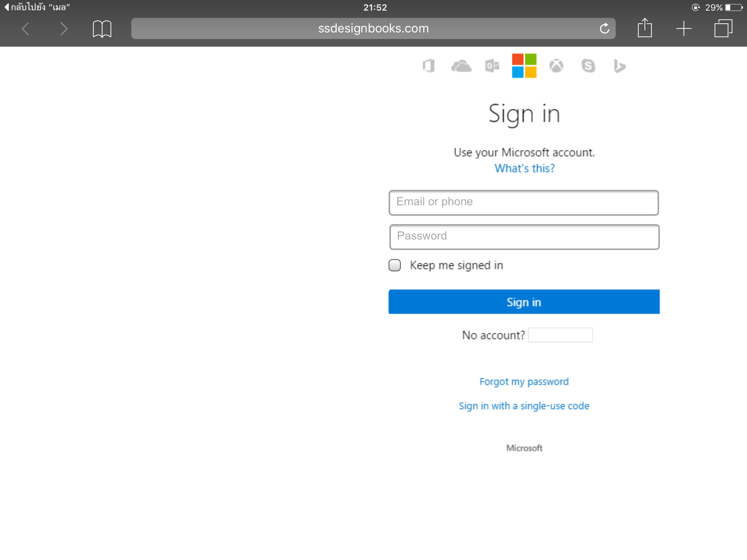Image resolution: width=747 pixels, height=560 pixels.
Task: Tap the ssdesignbooks.com address bar
Action: click(x=373, y=28)
